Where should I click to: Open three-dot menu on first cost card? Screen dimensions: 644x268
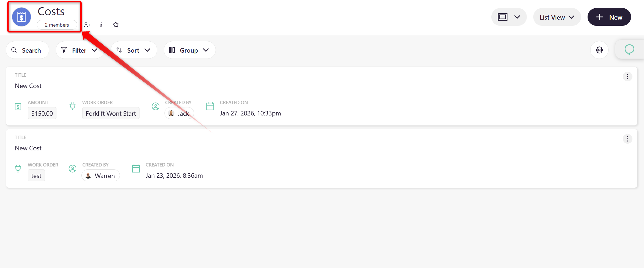pyautogui.click(x=627, y=77)
